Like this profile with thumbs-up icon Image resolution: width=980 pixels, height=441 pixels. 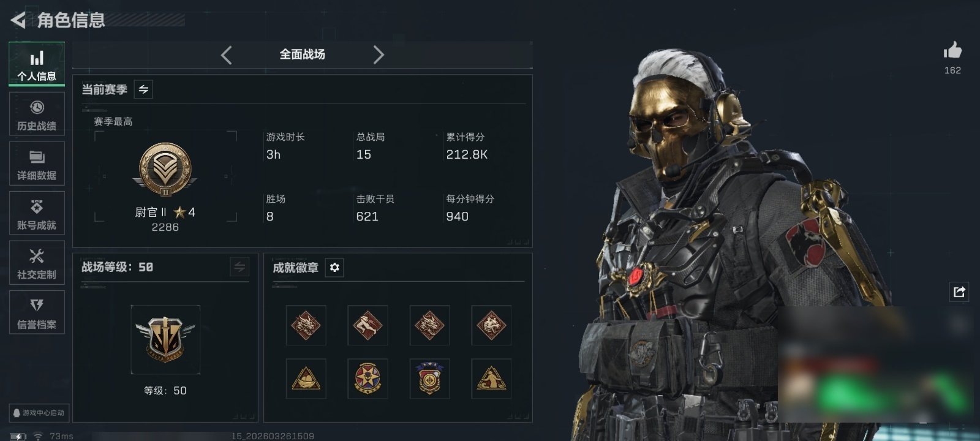coord(952,50)
